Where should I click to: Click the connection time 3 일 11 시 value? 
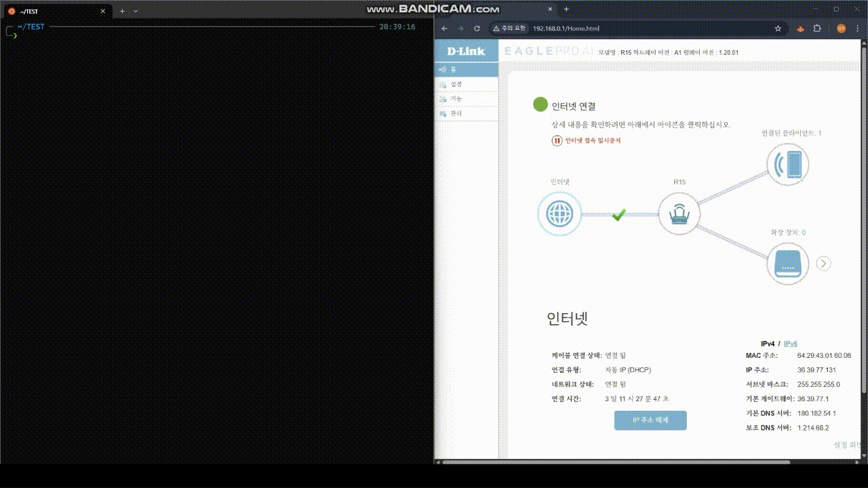637,399
